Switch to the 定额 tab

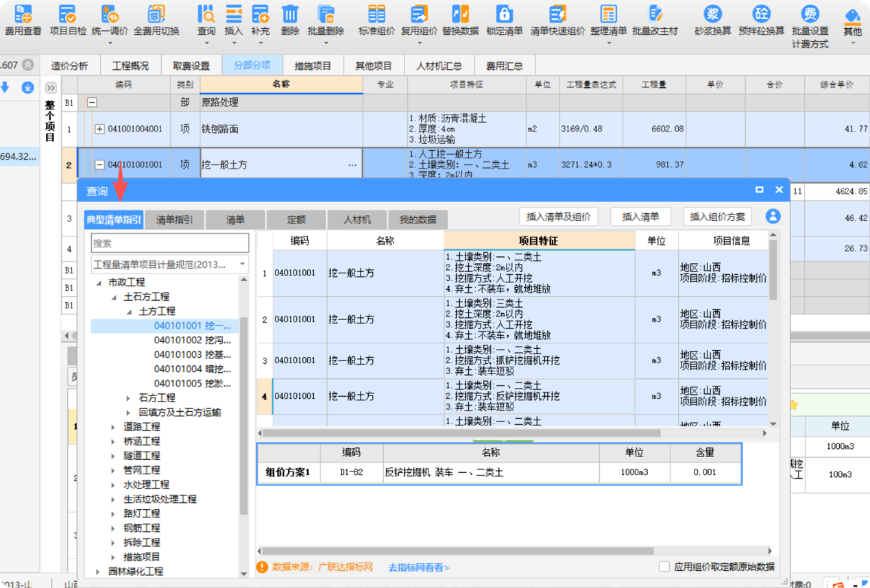296,220
